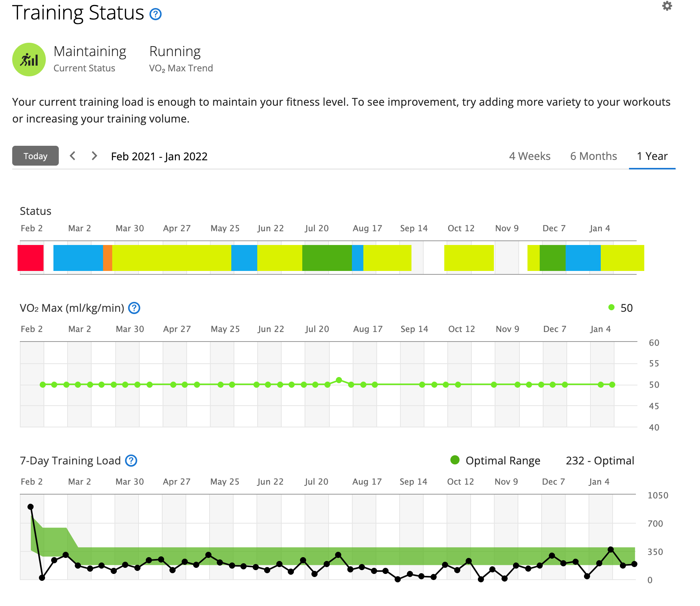Click the first training load point near 1050

(31, 507)
